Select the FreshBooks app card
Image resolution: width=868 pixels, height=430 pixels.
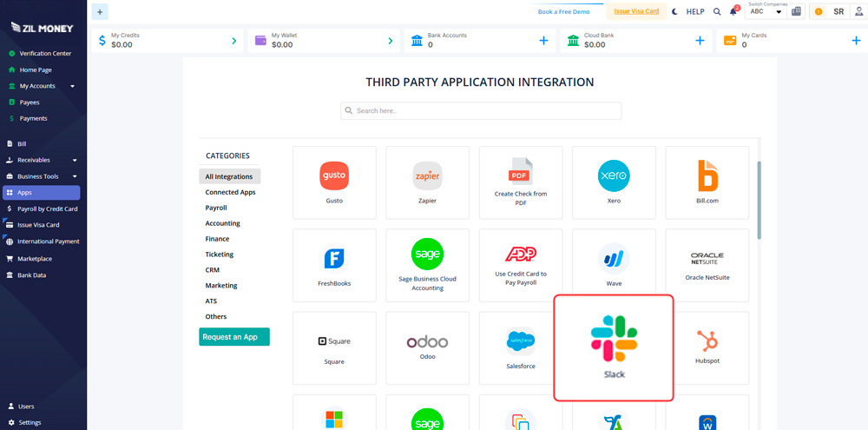click(334, 265)
